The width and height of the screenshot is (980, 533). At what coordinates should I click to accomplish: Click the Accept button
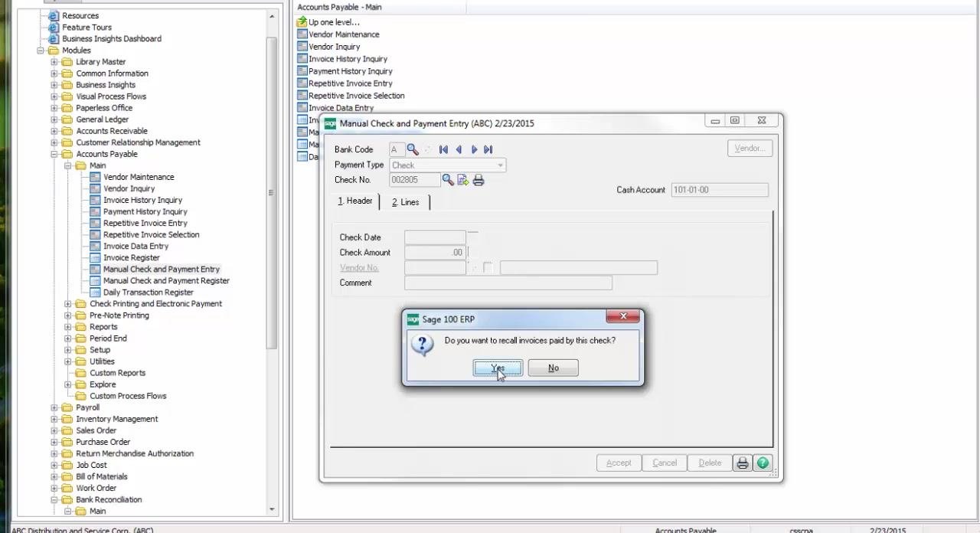tap(619, 463)
